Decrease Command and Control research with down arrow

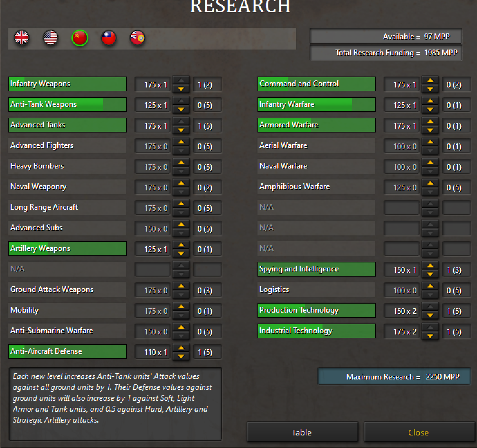[430, 89]
